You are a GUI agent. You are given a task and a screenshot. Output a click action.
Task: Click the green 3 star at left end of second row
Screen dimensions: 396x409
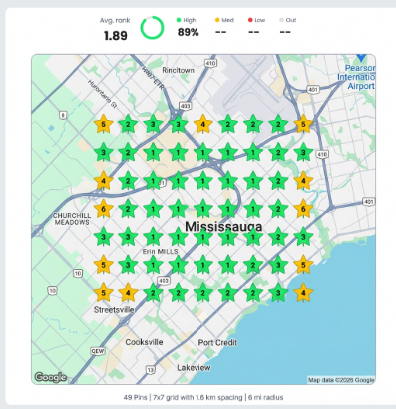103,153
